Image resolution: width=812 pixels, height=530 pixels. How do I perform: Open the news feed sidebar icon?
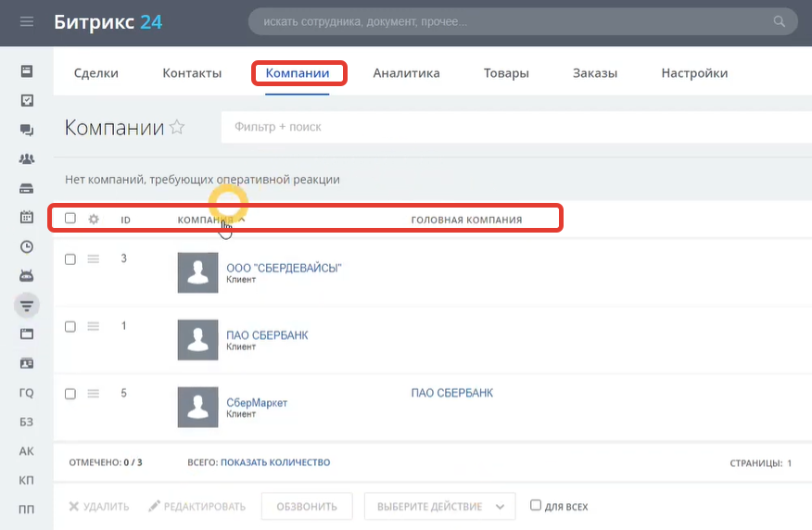point(26,71)
